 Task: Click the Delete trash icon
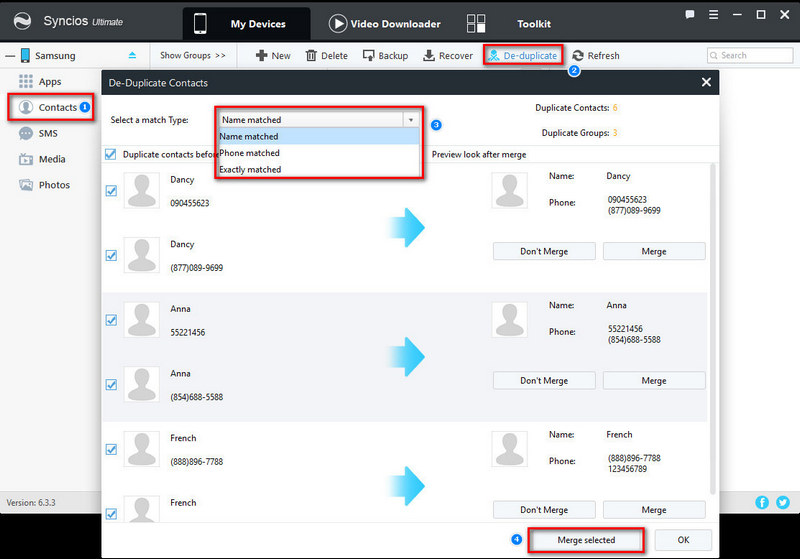(311, 56)
